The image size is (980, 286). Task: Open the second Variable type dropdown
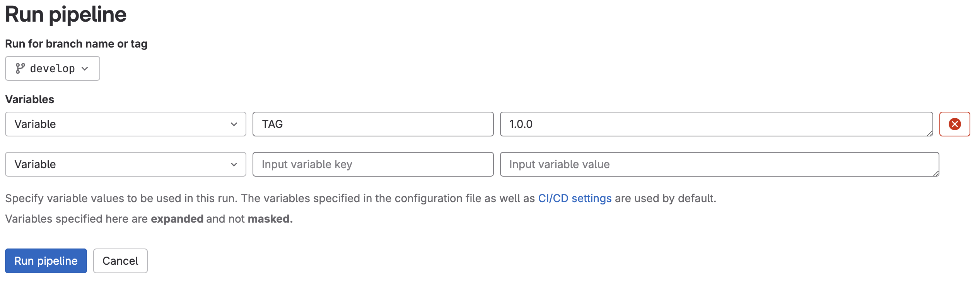click(126, 164)
